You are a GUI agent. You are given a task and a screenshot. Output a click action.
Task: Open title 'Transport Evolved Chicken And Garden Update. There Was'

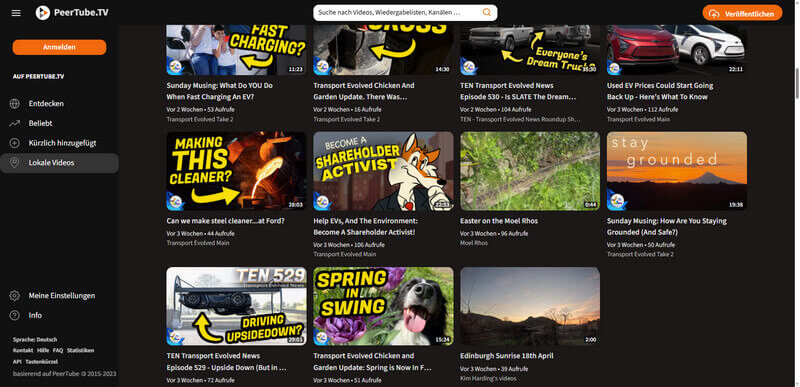click(364, 91)
